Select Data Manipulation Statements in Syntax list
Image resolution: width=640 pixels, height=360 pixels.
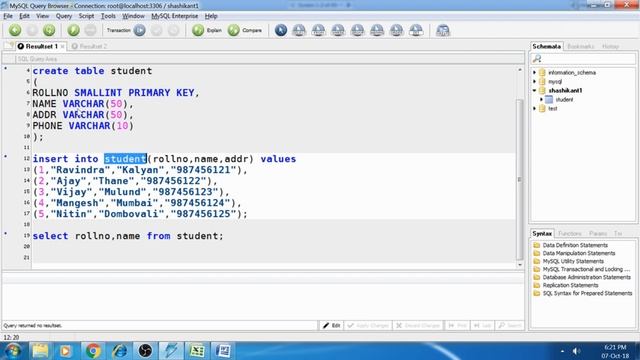[x=578, y=253]
